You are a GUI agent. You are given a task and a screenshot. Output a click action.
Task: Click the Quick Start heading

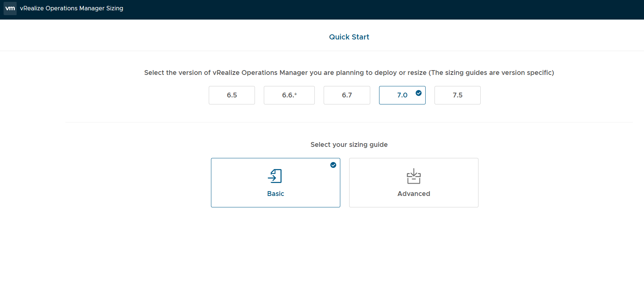click(x=349, y=37)
